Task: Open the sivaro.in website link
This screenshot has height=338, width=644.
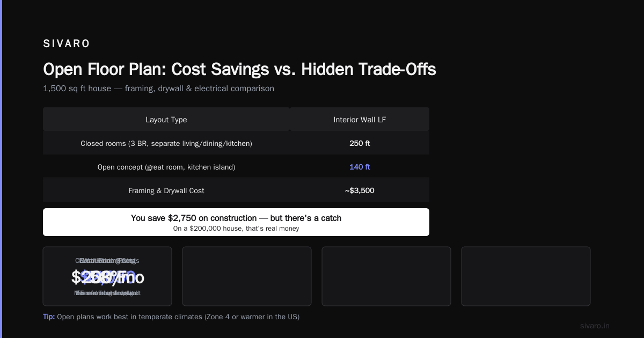Action: pyautogui.click(x=595, y=326)
